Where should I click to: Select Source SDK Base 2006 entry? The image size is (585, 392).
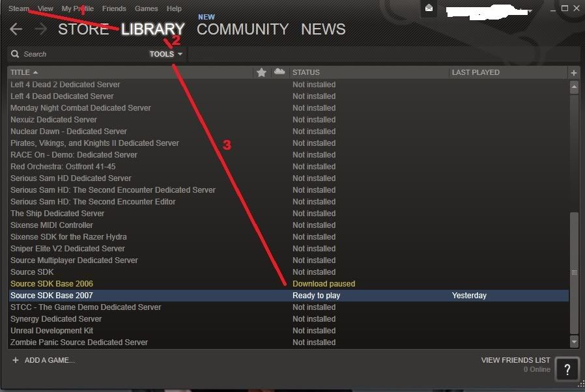[52, 284]
